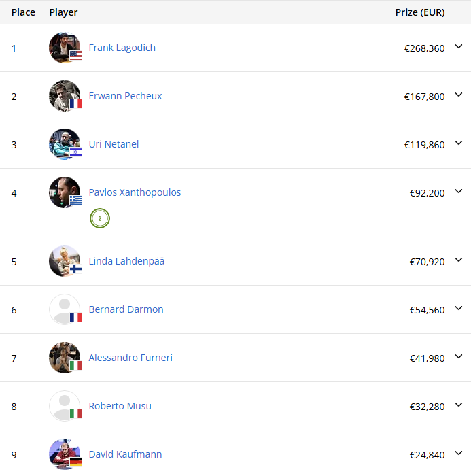Viewport: 471px width, 476px height.
Task: Click Alessandro Furneri's profile photo
Action: pos(65,358)
